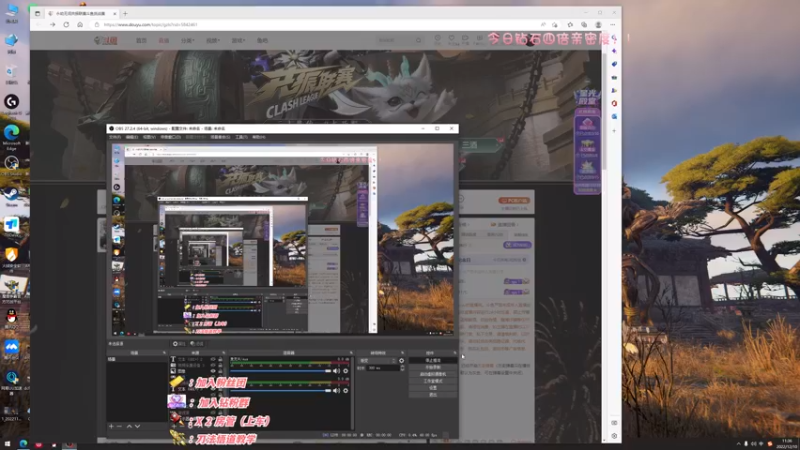Adjust the transition duration stepper arrows
The height and width of the screenshot is (450, 800).
(x=403, y=368)
